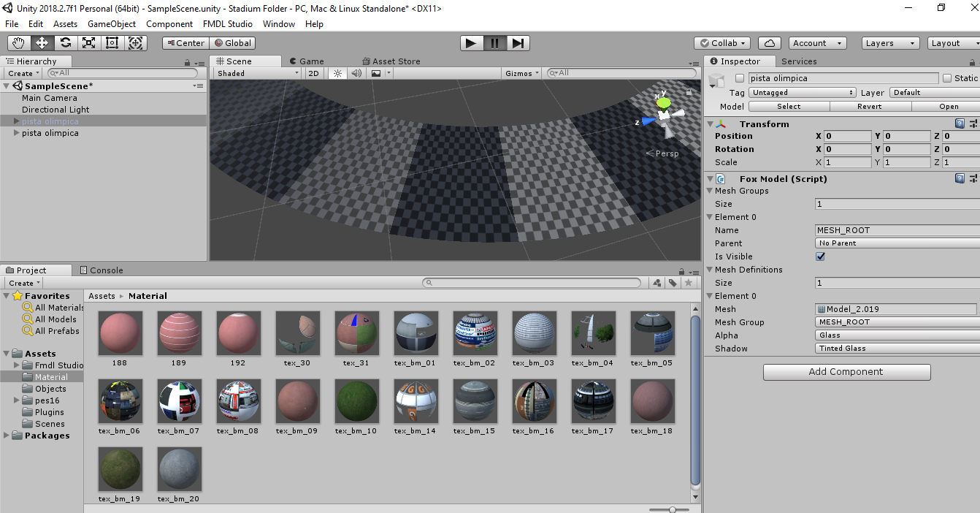Image resolution: width=980 pixels, height=513 pixels.
Task: Select the Scale tool
Action: [88, 43]
